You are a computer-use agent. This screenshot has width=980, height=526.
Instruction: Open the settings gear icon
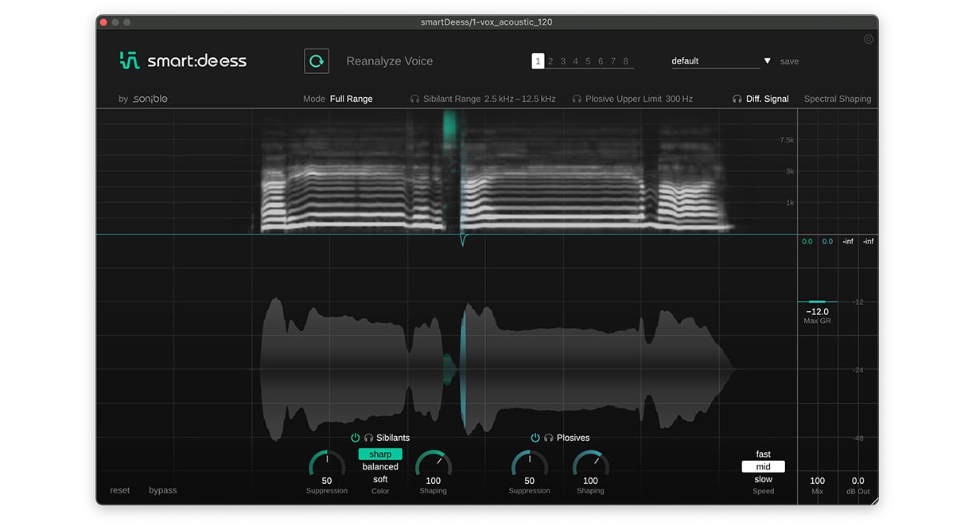(869, 40)
